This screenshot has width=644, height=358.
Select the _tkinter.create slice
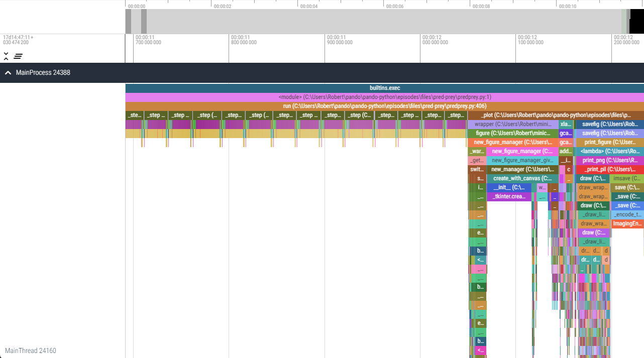coord(509,196)
